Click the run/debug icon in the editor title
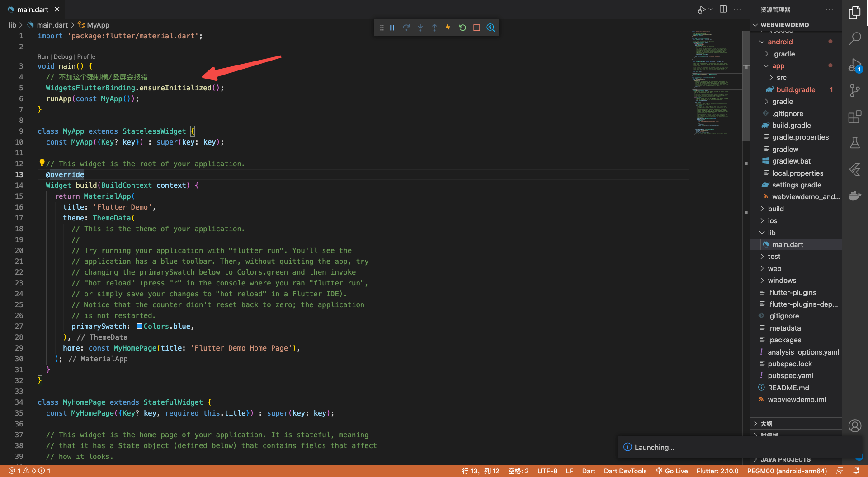This screenshot has width=868, height=477. pos(702,9)
